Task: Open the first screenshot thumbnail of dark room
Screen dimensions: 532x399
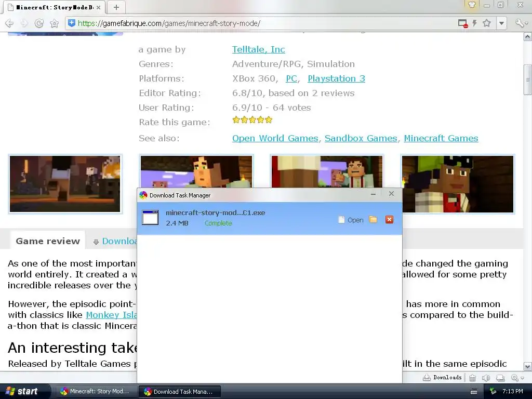Action: click(x=65, y=184)
